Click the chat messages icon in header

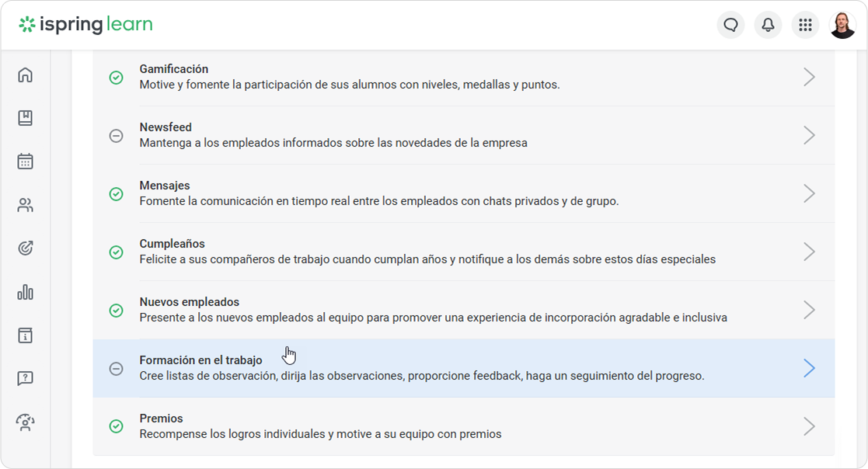coord(730,25)
